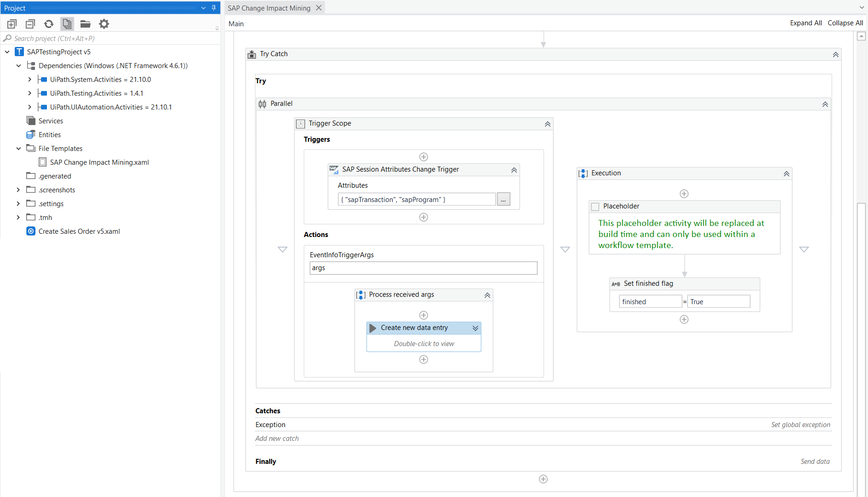The width and height of the screenshot is (868, 497).
Task: Switch to SAP Change Impact Mining tab
Action: pos(269,8)
